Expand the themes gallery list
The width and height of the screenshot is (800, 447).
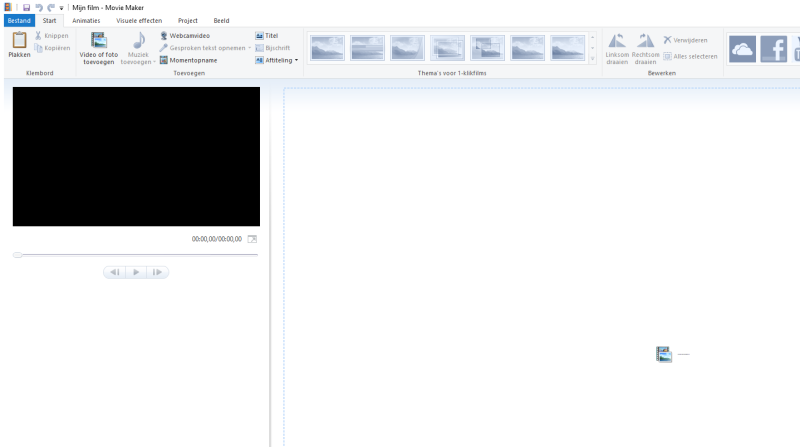tap(593, 59)
